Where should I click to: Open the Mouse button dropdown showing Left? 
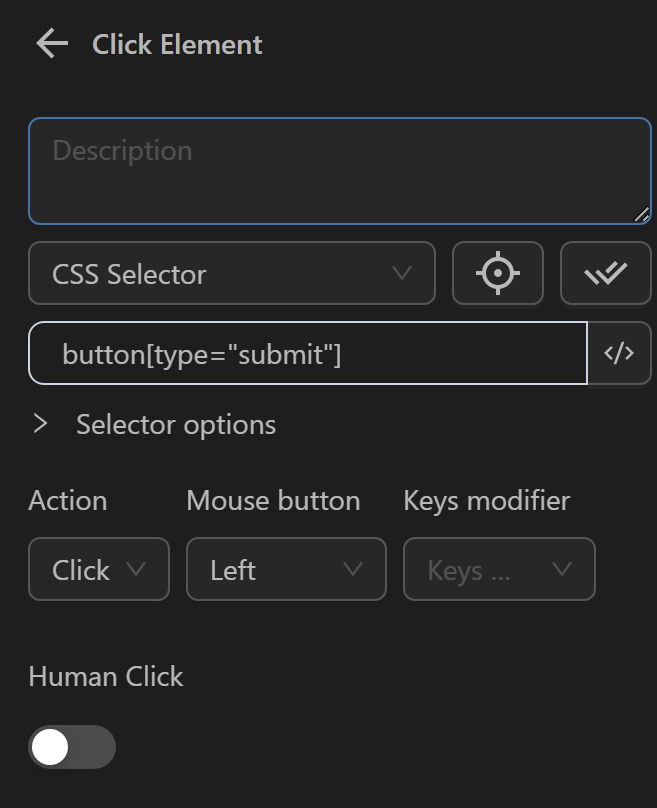pos(286,569)
